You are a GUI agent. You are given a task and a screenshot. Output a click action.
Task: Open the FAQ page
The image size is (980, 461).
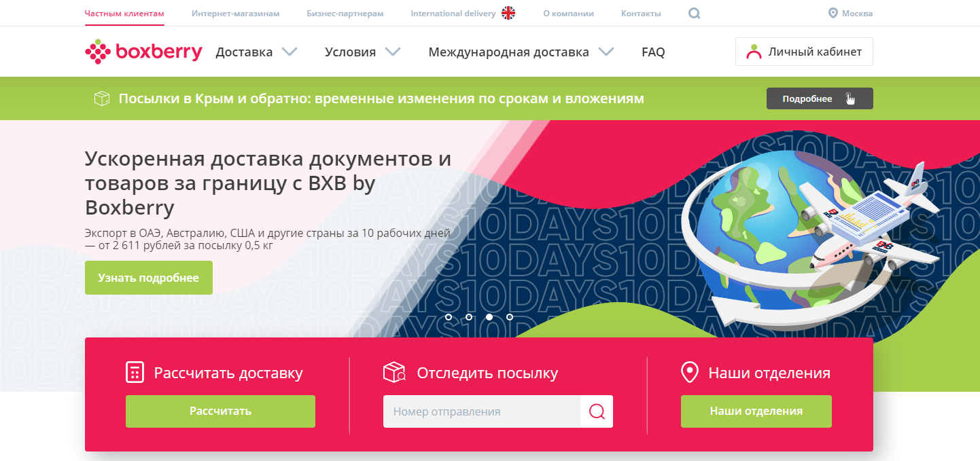tap(653, 52)
